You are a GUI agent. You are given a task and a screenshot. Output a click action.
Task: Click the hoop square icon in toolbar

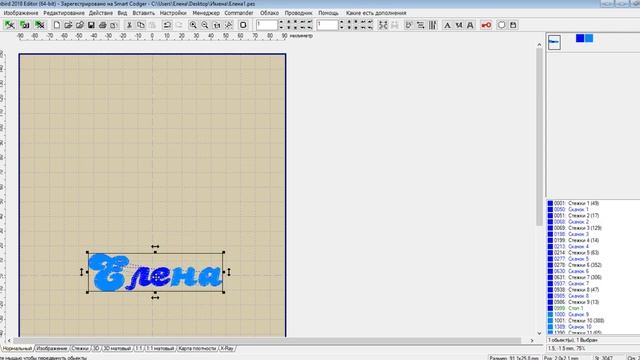point(243,25)
